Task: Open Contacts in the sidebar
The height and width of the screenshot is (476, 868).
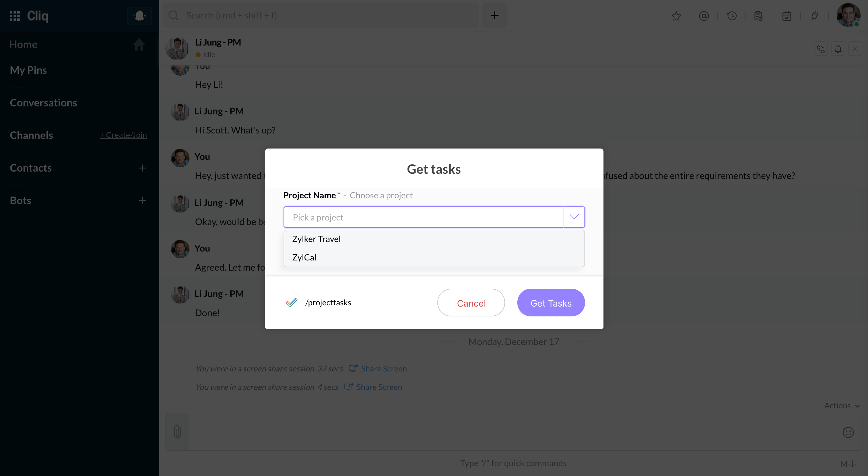Action: (x=31, y=168)
